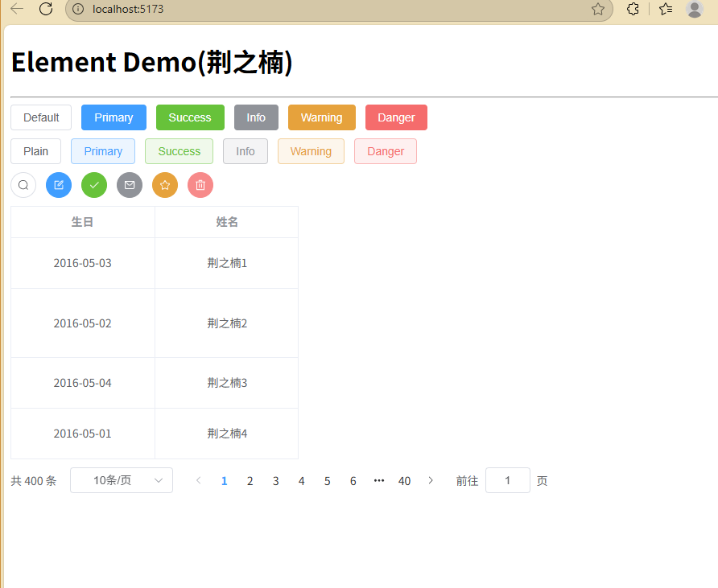The width and height of the screenshot is (718, 588).
Task: Click the plain Warning outlined button
Action: (x=311, y=151)
